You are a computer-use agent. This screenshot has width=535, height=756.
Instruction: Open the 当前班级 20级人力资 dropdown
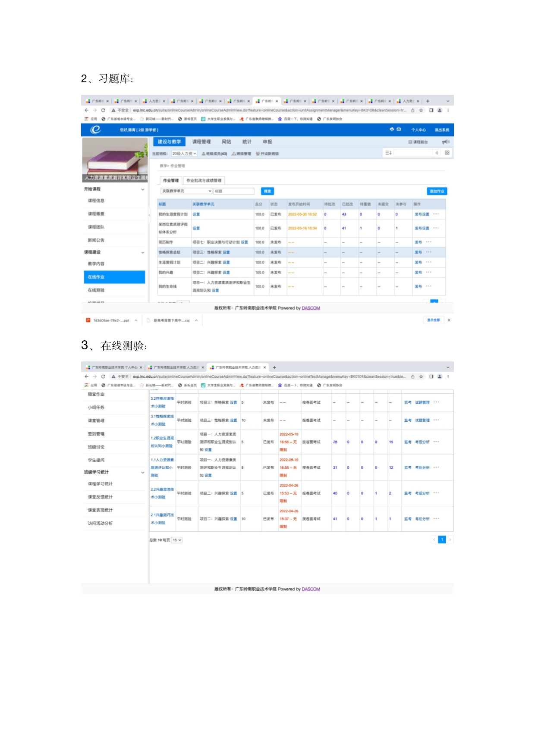pos(184,154)
